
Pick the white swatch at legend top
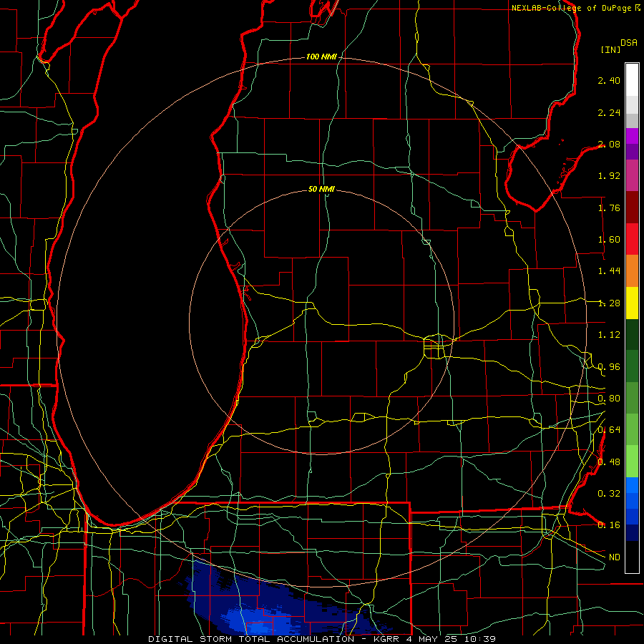[x=632, y=80]
